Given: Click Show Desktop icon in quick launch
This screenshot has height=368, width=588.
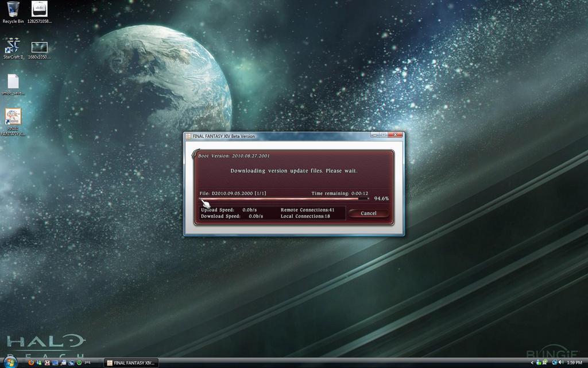Looking at the screenshot, I should coord(55,363).
